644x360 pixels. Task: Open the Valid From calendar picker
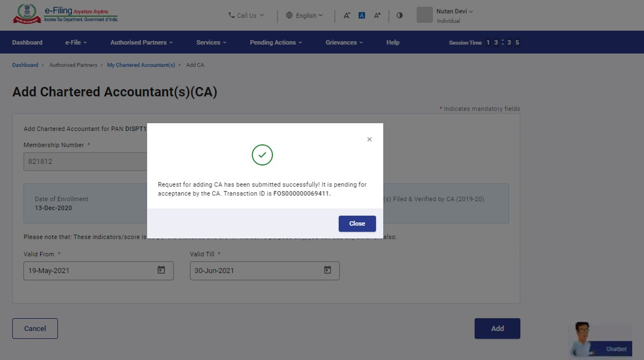pos(161,270)
